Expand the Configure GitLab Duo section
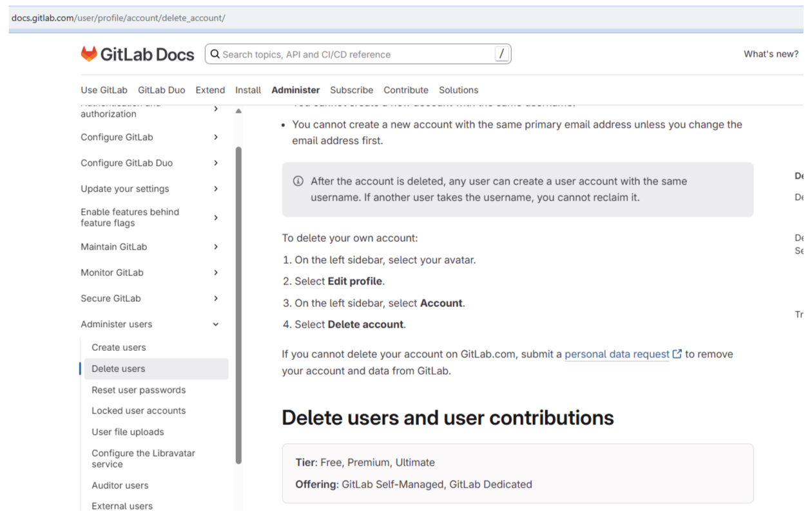This screenshot has width=812, height=516. coord(216,163)
